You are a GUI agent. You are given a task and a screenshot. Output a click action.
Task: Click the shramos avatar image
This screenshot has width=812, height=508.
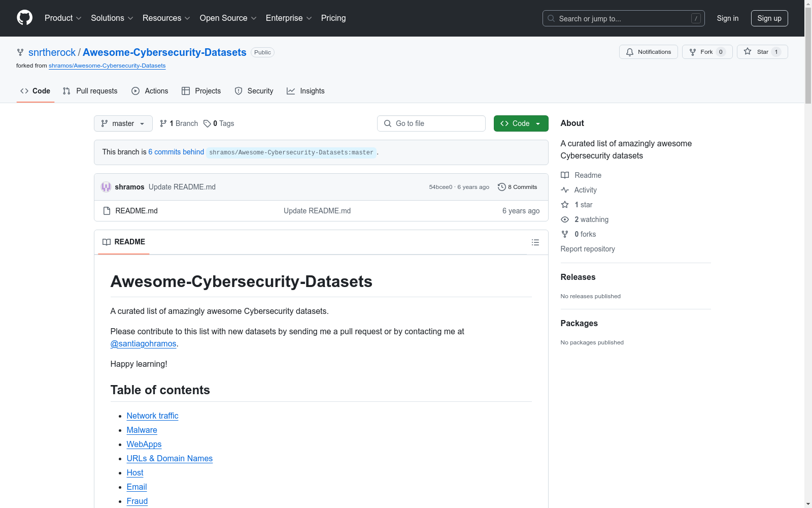pyautogui.click(x=106, y=187)
